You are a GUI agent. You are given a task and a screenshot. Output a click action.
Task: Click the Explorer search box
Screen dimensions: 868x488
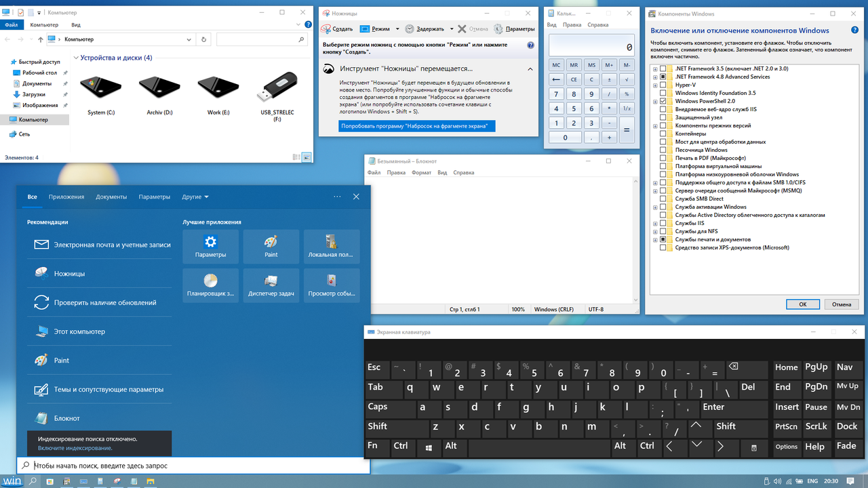coord(262,40)
